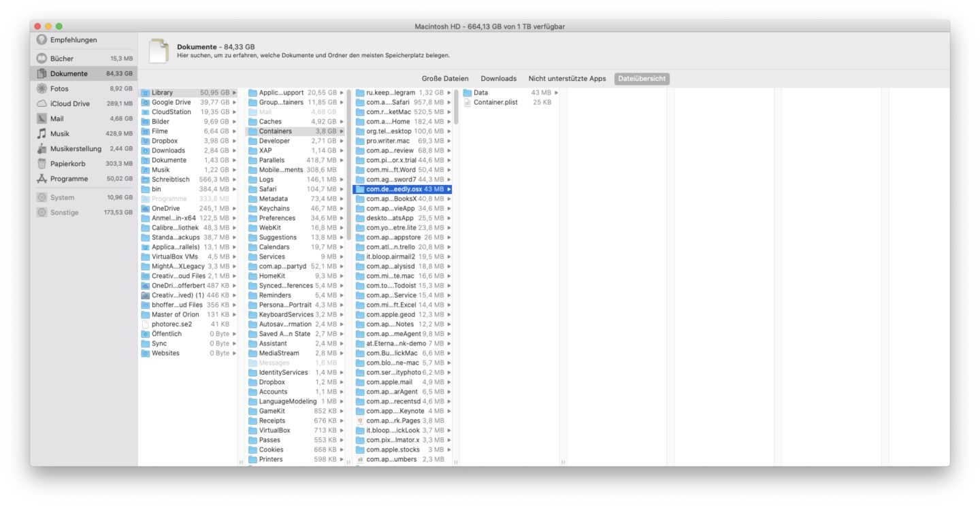The image size is (980, 506).
Task: Open Musikerstellung icon in sidebar
Action: pyautogui.click(x=42, y=148)
